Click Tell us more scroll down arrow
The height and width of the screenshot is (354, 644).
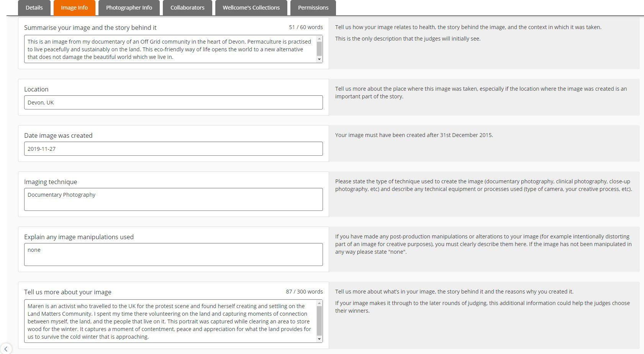(319, 339)
